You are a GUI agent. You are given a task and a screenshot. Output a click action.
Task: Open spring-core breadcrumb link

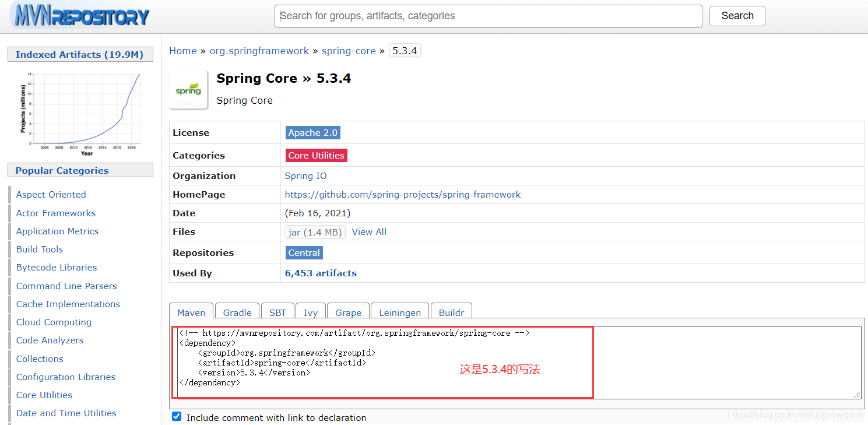point(349,51)
